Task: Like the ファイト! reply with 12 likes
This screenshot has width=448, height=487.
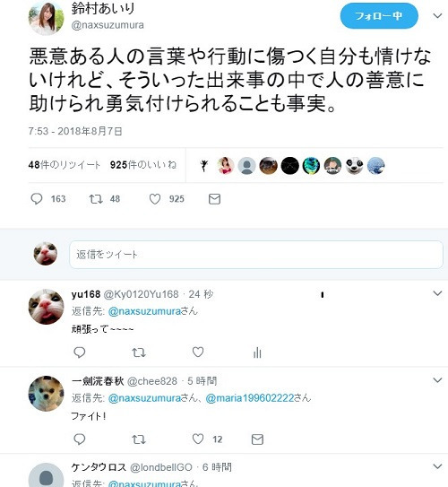Action: 198,439
